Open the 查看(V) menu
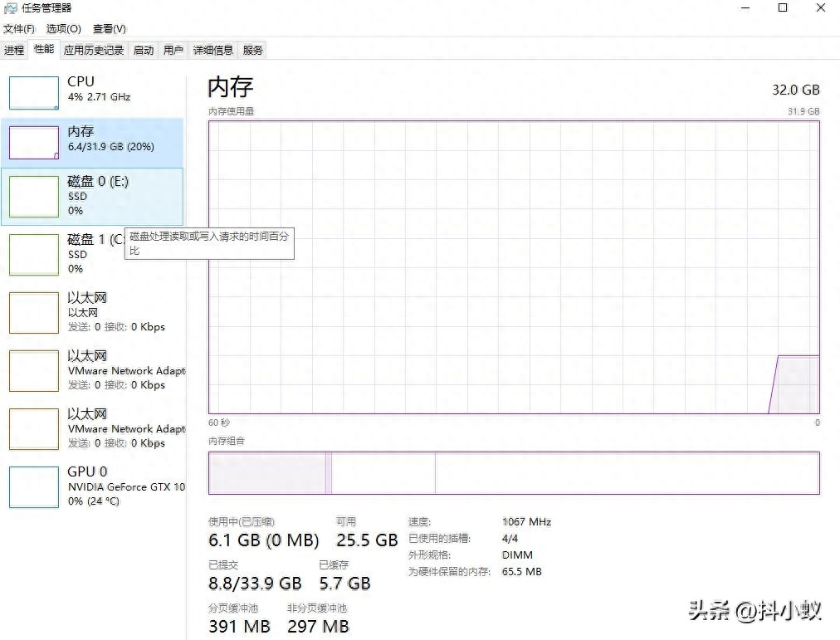Image resolution: width=840 pixels, height=640 pixels. pos(109,29)
